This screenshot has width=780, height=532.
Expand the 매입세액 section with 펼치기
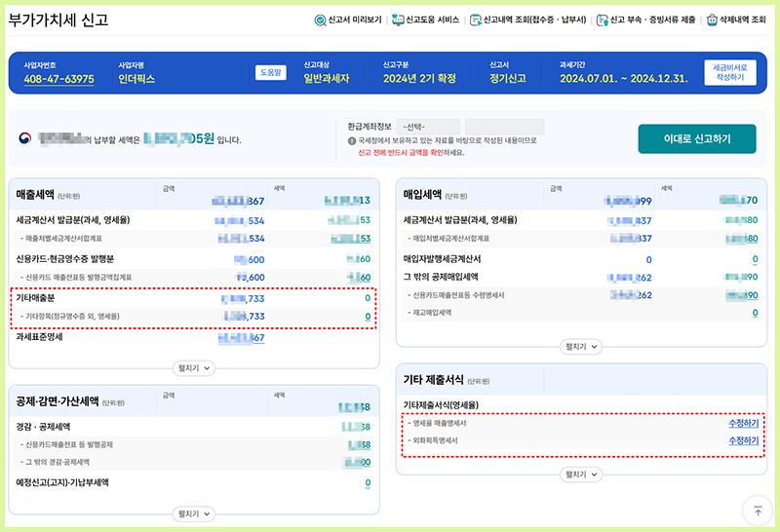click(582, 346)
